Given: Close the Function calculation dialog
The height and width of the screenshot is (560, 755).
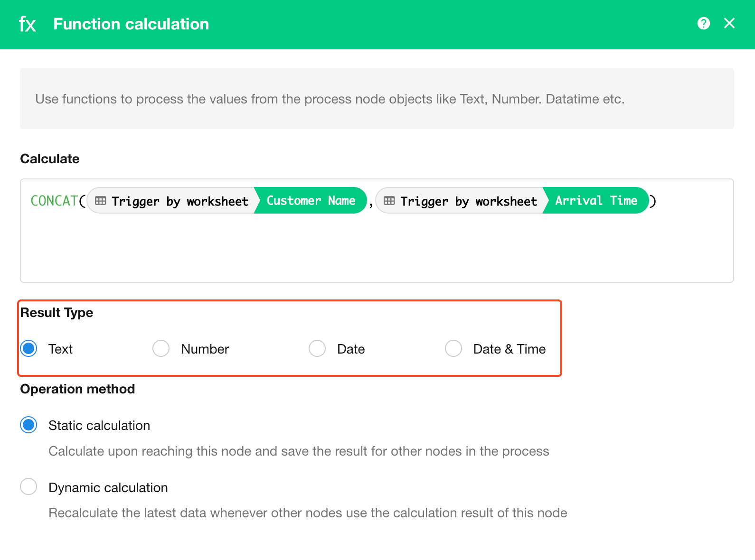Looking at the screenshot, I should tap(729, 23).
